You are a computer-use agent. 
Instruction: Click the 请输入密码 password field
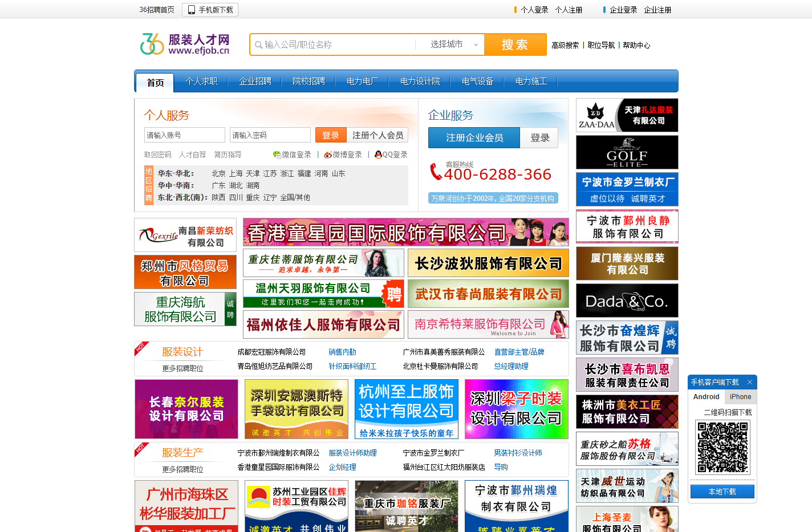tap(270, 135)
